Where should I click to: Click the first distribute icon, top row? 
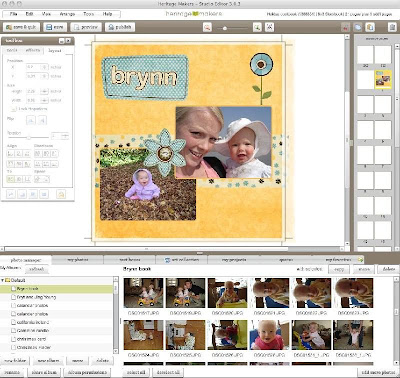pos(38,154)
